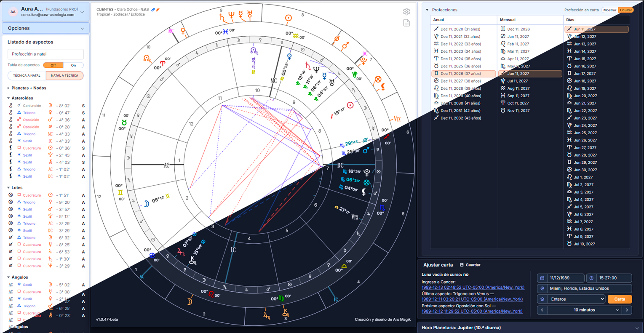Go to the previous 10 minutes step arrow
Screen dimensions: 644x333
tap(542, 310)
